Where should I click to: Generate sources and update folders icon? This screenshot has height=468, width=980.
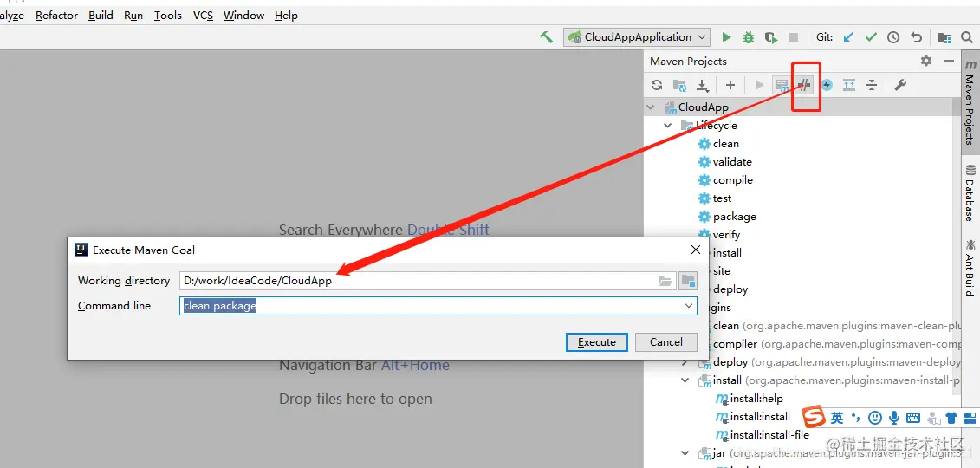click(x=679, y=85)
